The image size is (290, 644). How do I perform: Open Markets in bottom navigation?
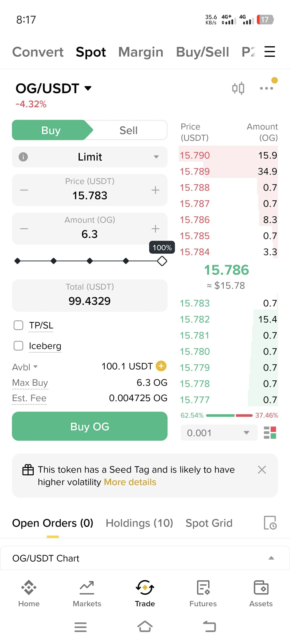(x=87, y=593)
